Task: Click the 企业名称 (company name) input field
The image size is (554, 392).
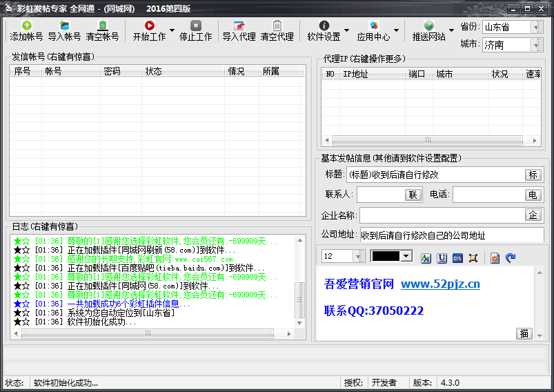Action: pyautogui.click(x=442, y=215)
